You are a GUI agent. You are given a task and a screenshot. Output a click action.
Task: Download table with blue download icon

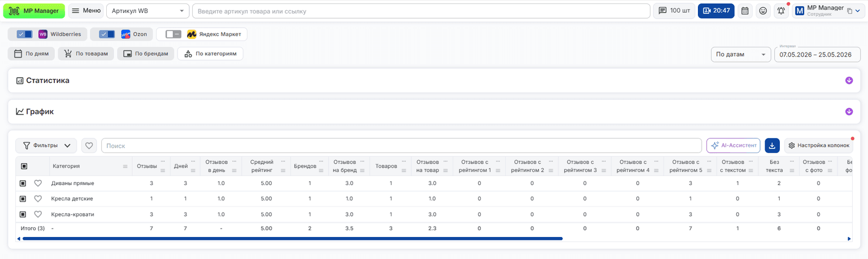point(772,145)
